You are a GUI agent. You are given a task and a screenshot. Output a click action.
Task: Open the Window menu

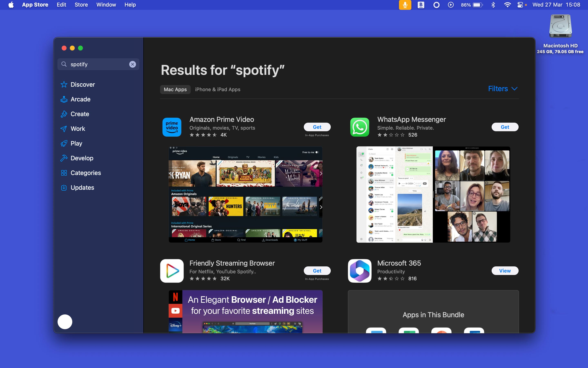click(106, 5)
